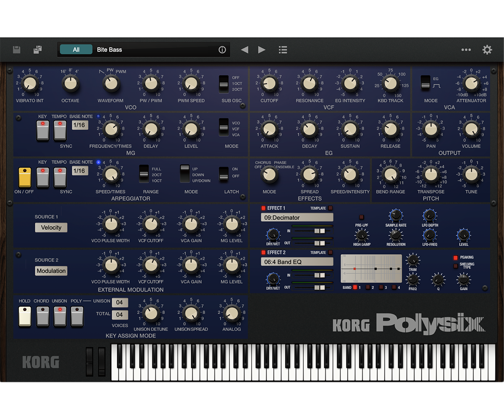
Task: Select Shelving EQ type
Action: pyautogui.click(x=455, y=266)
